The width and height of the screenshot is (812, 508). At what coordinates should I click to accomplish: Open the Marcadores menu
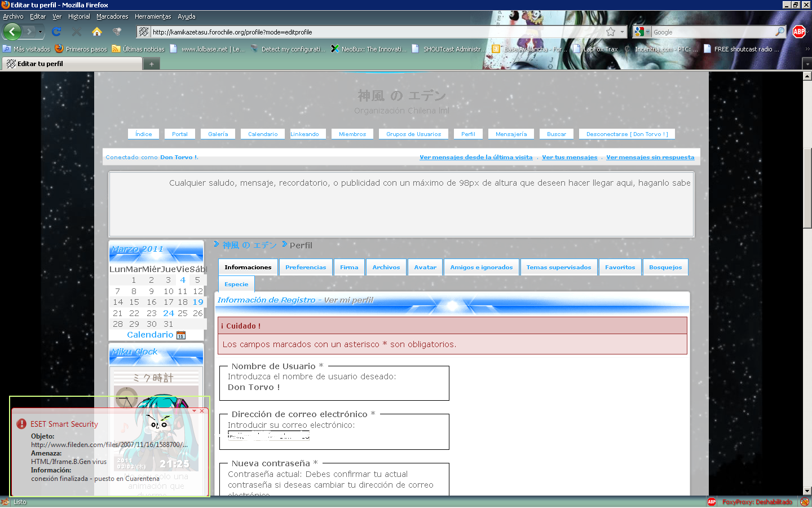pyautogui.click(x=112, y=16)
